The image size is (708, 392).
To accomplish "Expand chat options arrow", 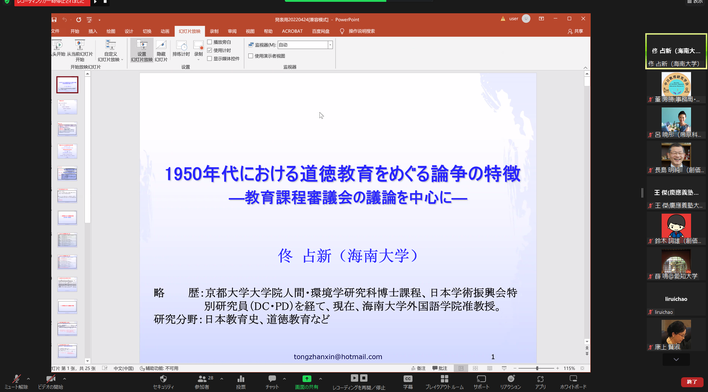I will click(284, 379).
